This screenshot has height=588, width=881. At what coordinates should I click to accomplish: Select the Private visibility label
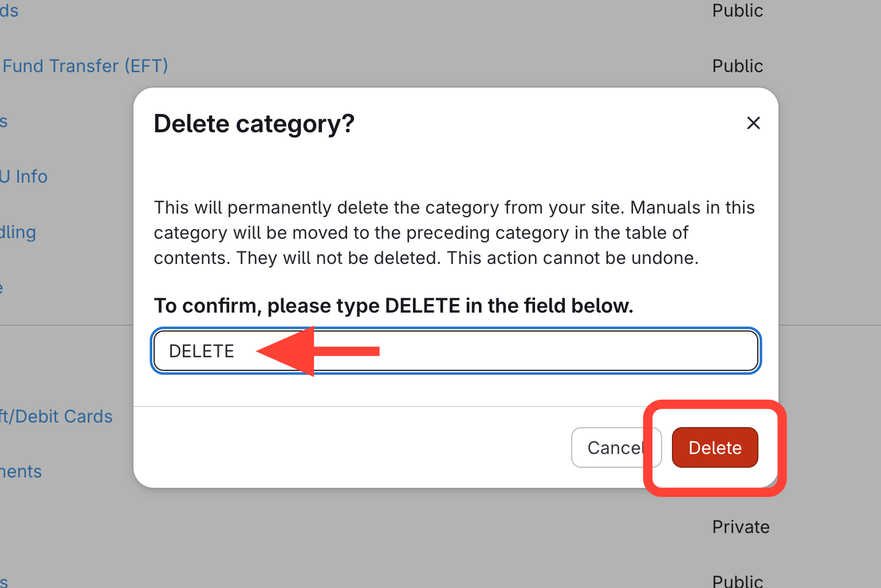[741, 527]
